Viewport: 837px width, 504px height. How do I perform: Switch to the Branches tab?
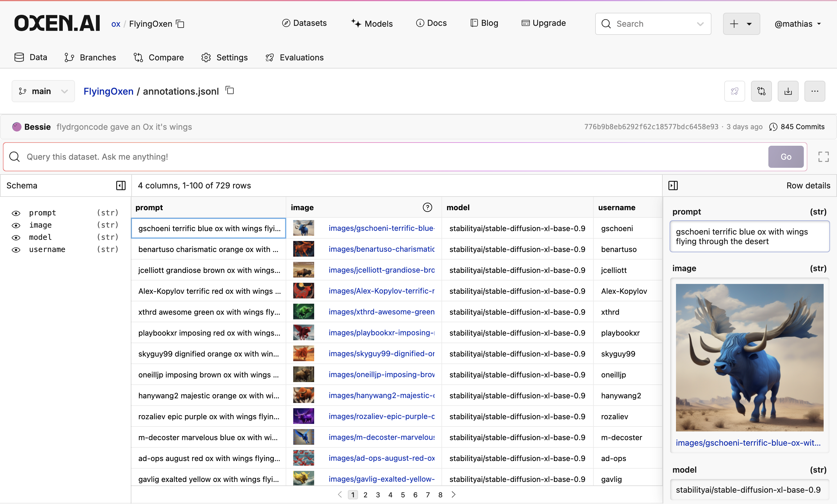tap(90, 57)
